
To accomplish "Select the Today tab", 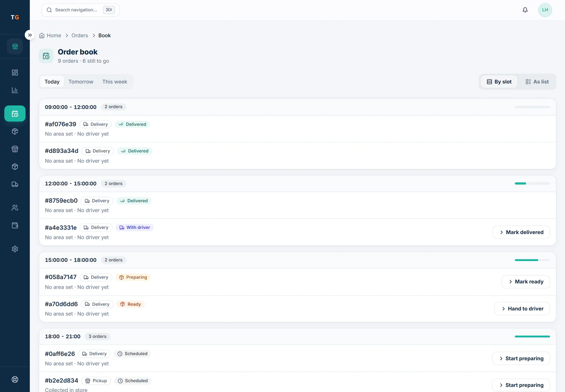I will 52,82.
